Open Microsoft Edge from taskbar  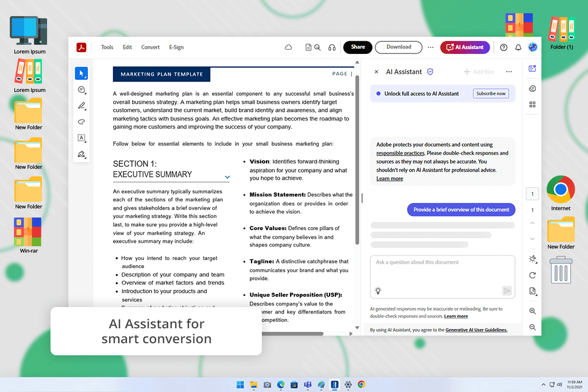(x=281, y=385)
